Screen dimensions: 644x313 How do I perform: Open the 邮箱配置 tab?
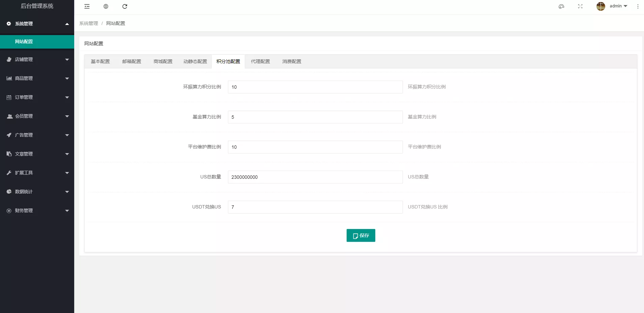(x=131, y=61)
